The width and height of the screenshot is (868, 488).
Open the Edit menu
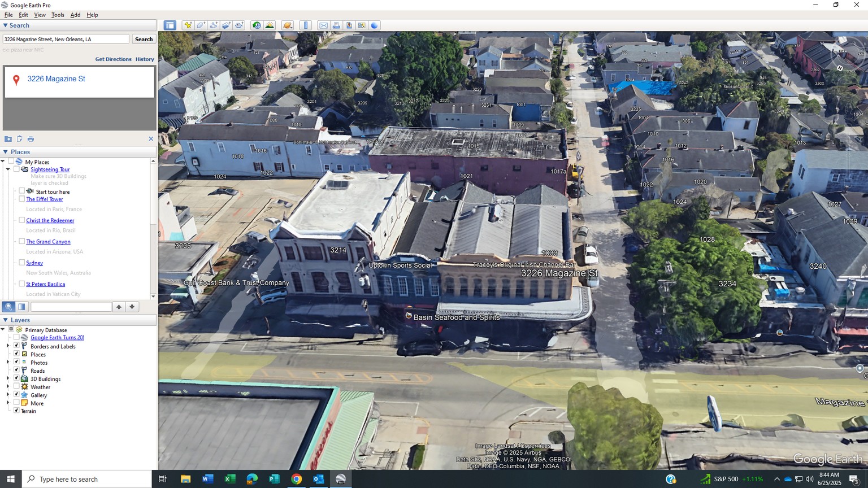click(x=23, y=15)
